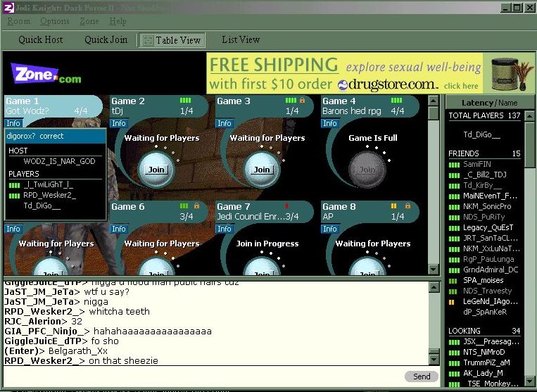Switch to List View

pyautogui.click(x=241, y=39)
